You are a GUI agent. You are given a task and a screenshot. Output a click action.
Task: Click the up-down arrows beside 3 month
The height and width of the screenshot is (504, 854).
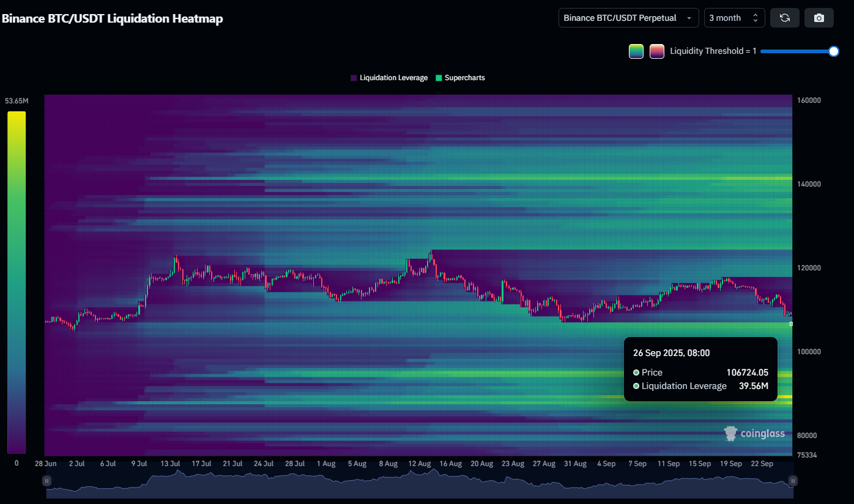pos(756,18)
